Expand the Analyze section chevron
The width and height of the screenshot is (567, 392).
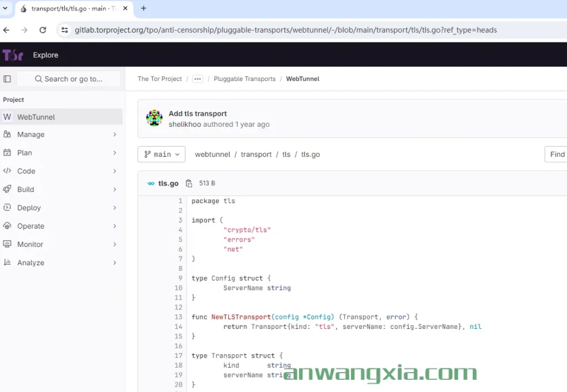pyautogui.click(x=115, y=262)
